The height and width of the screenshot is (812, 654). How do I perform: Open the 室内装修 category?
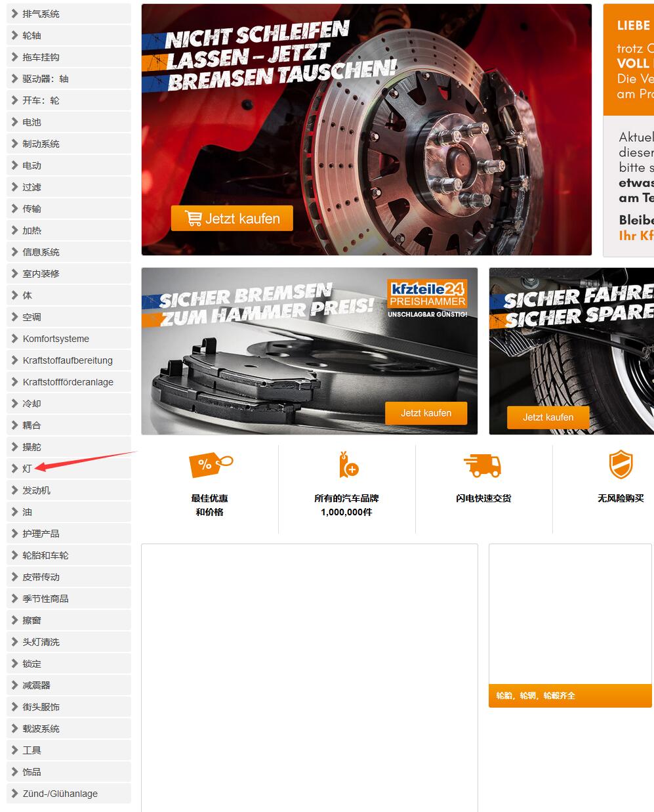pyautogui.click(x=68, y=274)
